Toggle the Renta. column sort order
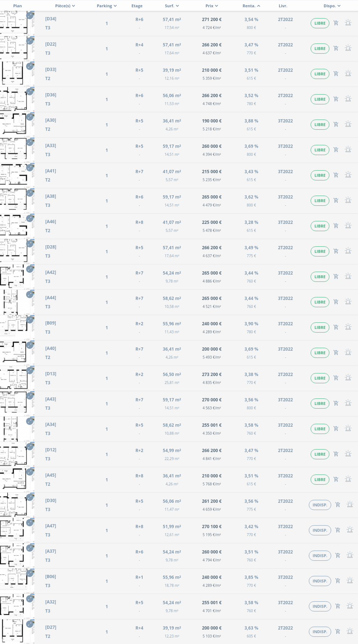The image size is (358, 644). click(x=251, y=6)
